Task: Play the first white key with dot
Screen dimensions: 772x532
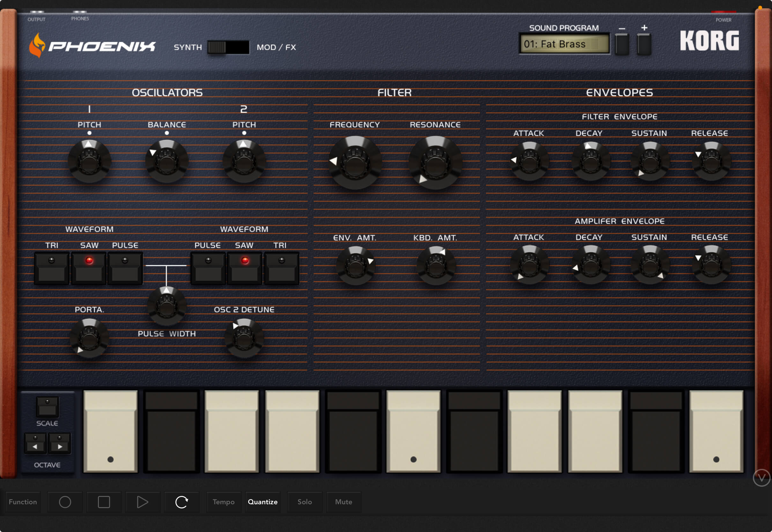Action: [x=110, y=431]
